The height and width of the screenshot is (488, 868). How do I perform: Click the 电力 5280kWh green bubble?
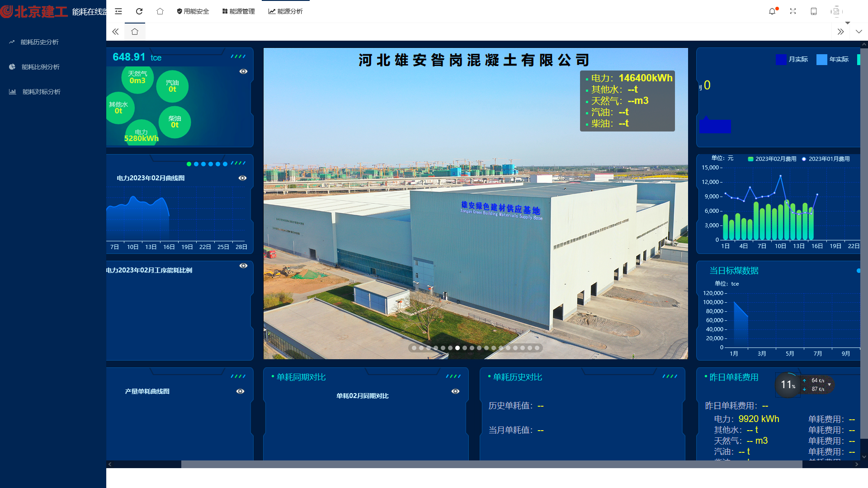tap(142, 133)
